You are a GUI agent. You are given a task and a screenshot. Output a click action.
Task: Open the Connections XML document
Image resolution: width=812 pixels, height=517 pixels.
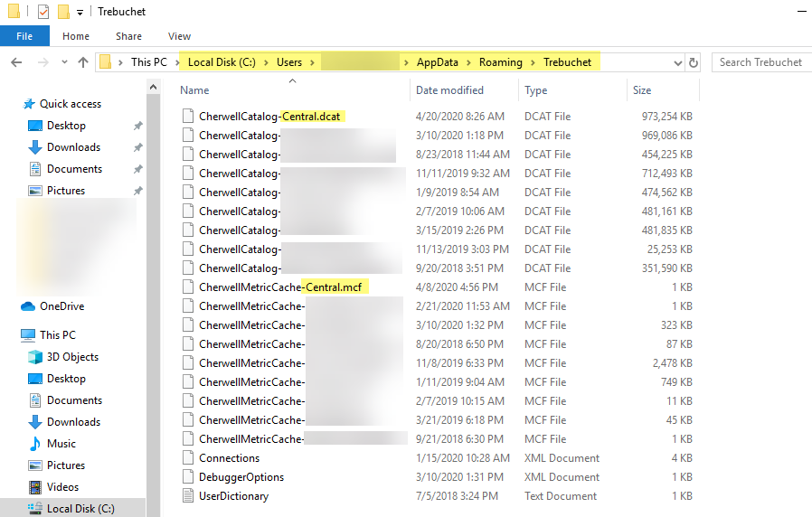point(229,458)
